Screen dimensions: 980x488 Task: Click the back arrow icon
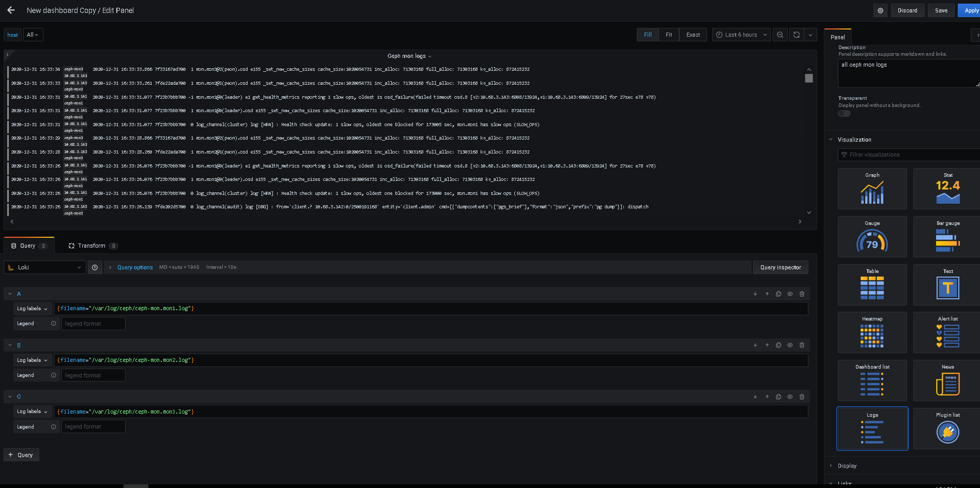click(x=11, y=10)
